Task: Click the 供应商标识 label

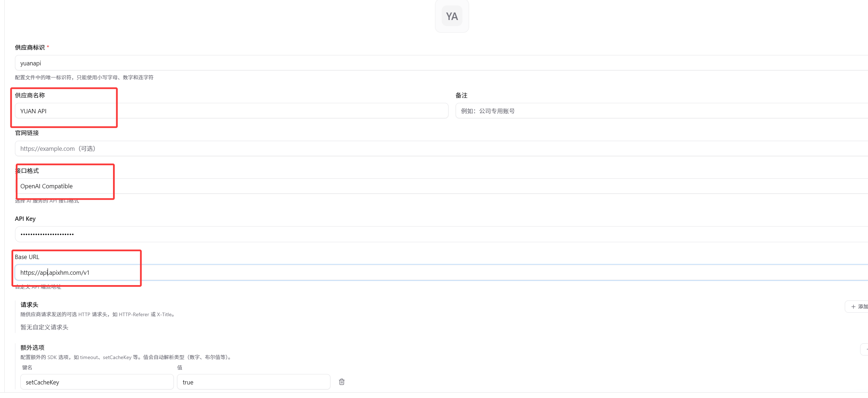Action: click(x=30, y=48)
